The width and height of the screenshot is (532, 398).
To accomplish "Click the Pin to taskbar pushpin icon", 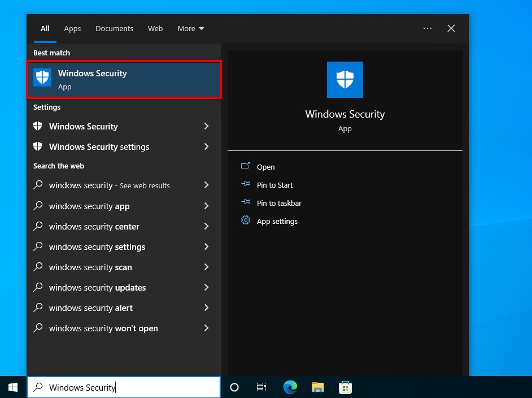I will coord(245,202).
